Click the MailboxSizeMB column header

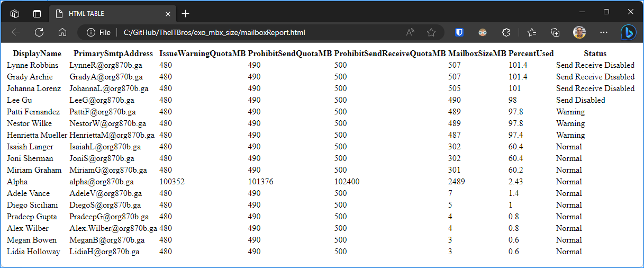coord(477,53)
